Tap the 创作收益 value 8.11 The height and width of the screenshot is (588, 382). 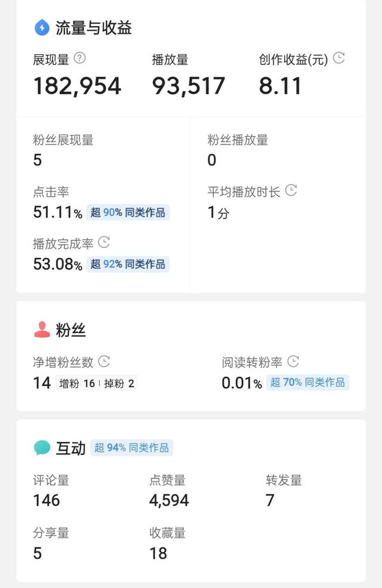(x=280, y=86)
